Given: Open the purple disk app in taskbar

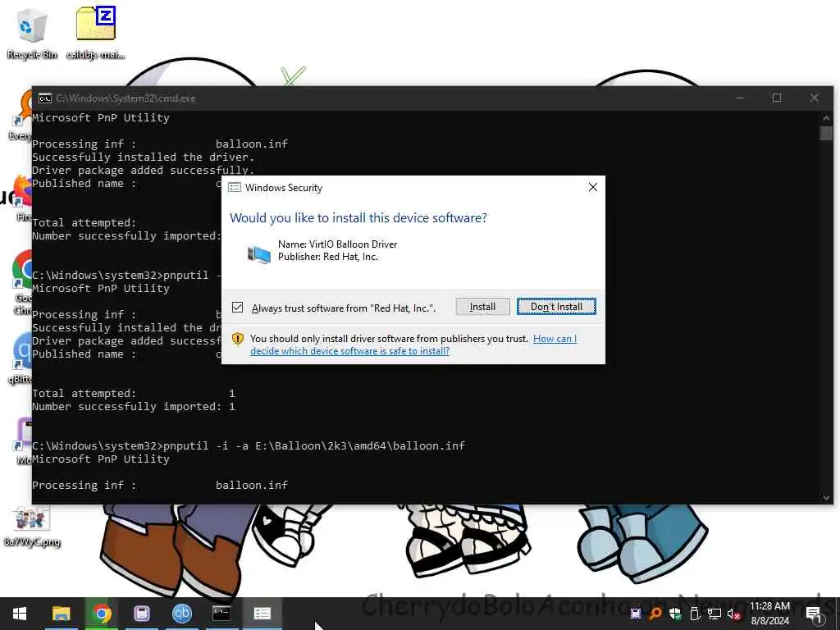Looking at the screenshot, I should 141,614.
